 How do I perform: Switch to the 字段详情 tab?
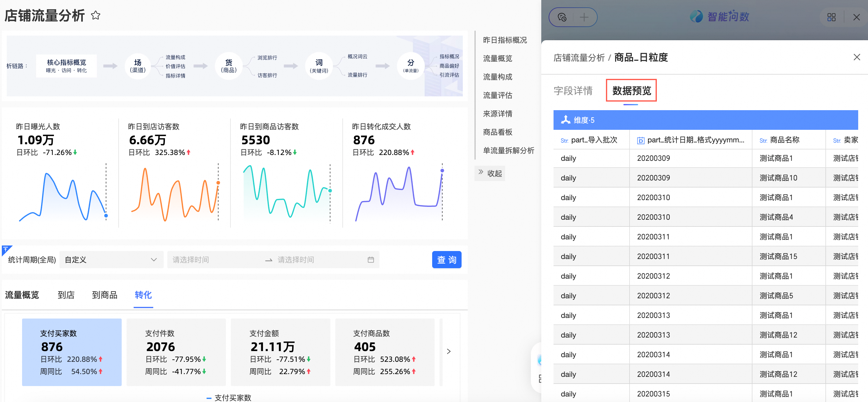(573, 91)
